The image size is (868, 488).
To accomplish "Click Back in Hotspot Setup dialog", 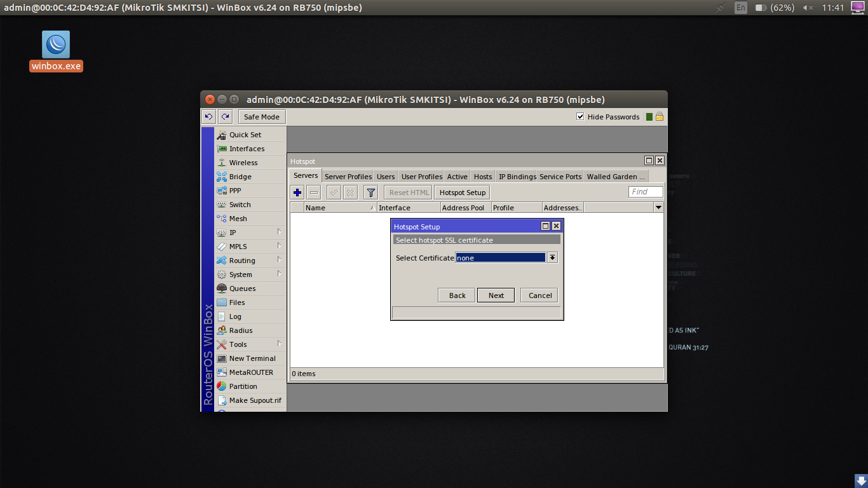I will [x=457, y=295].
